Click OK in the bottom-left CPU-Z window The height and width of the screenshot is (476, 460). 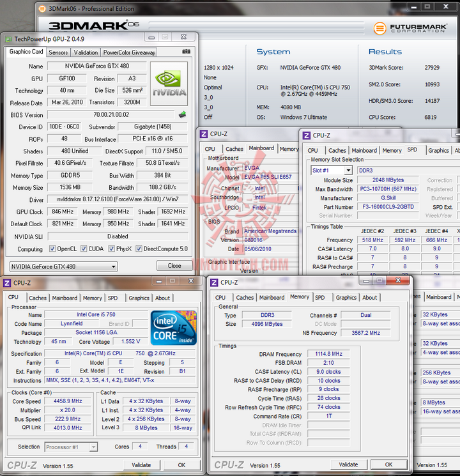pyautogui.click(x=181, y=464)
